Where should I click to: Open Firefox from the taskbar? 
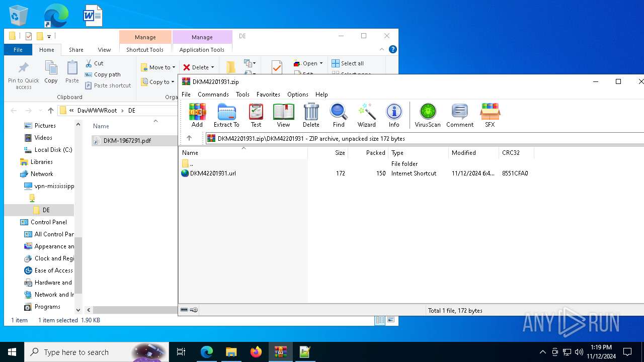pos(256,352)
